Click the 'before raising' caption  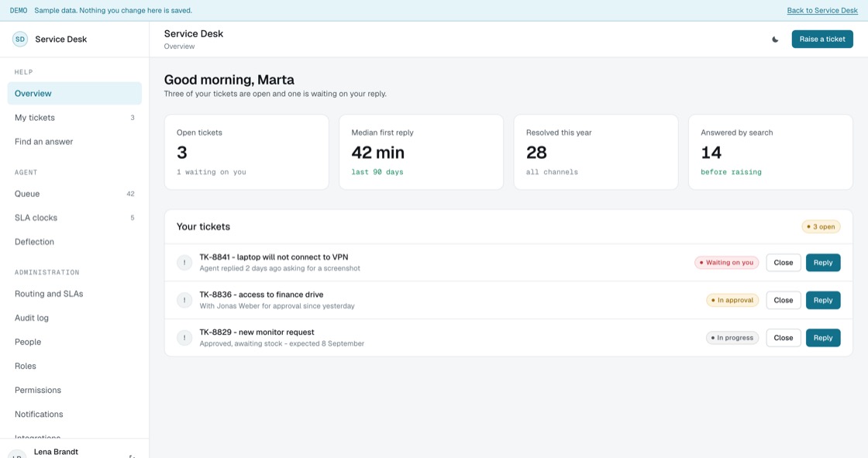732,172
